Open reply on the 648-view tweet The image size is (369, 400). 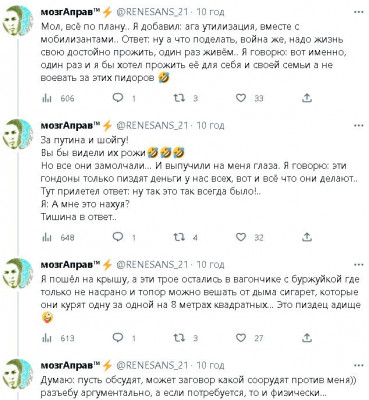(x=118, y=237)
